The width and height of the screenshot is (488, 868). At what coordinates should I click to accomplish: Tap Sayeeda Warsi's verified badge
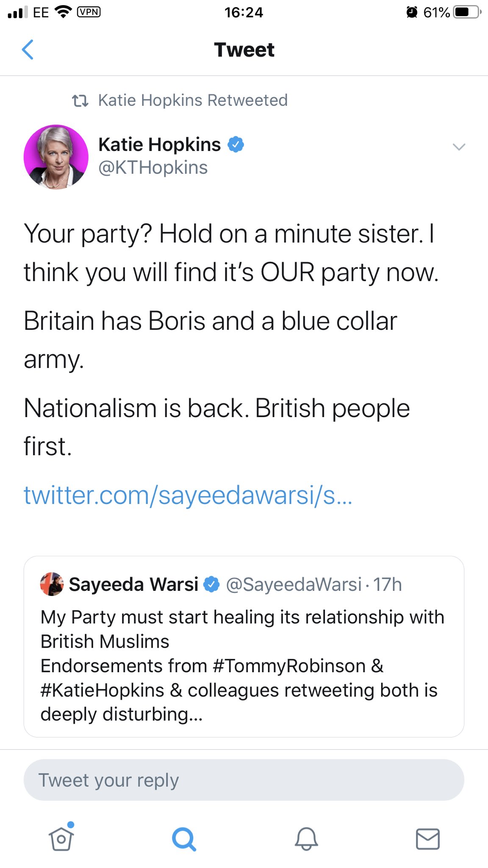click(x=211, y=584)
